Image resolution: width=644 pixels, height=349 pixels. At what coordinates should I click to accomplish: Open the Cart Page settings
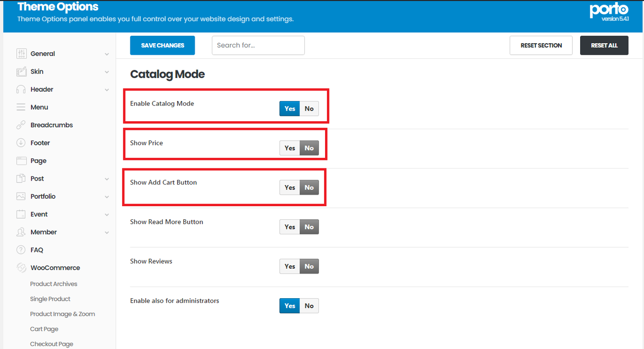pyautogui.click(x=44, y=329)
